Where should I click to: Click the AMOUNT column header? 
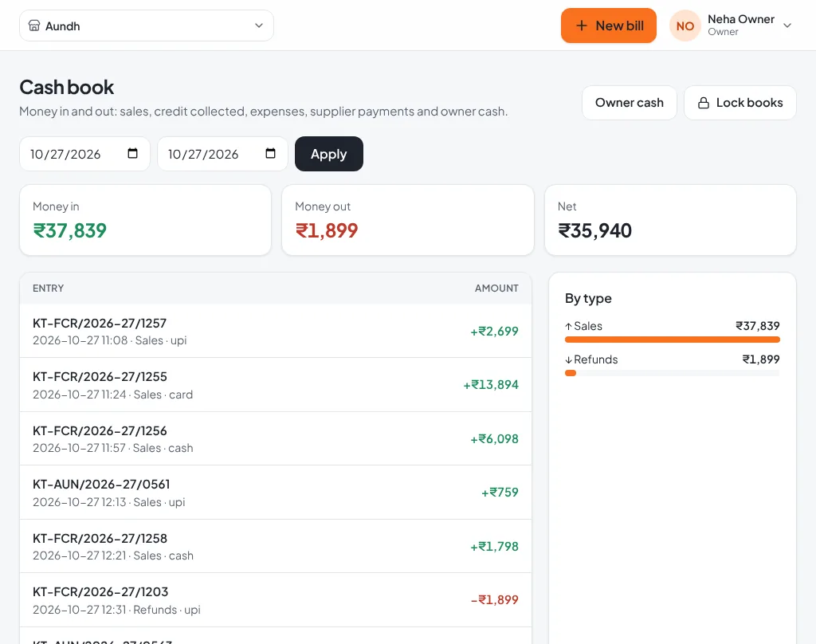496,289
